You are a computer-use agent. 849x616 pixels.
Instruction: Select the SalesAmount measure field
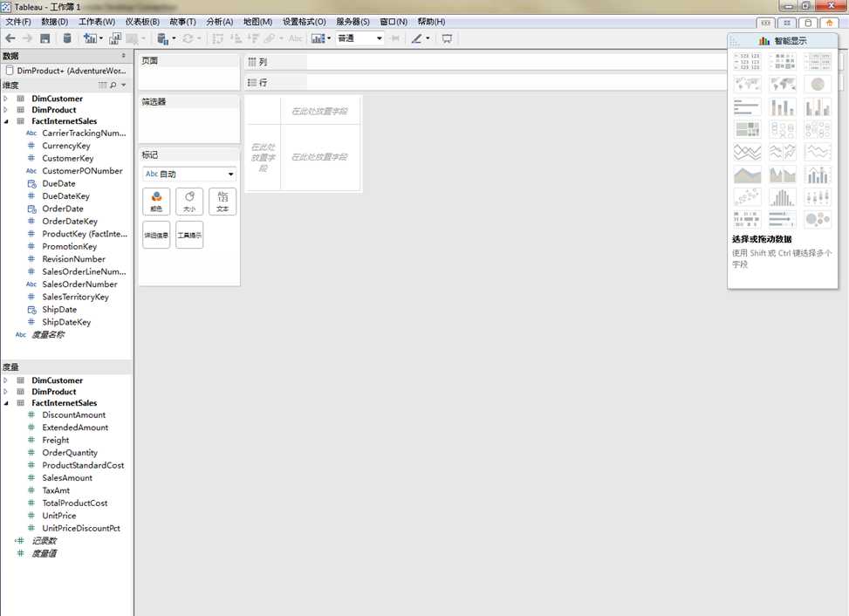click(67, 478)
